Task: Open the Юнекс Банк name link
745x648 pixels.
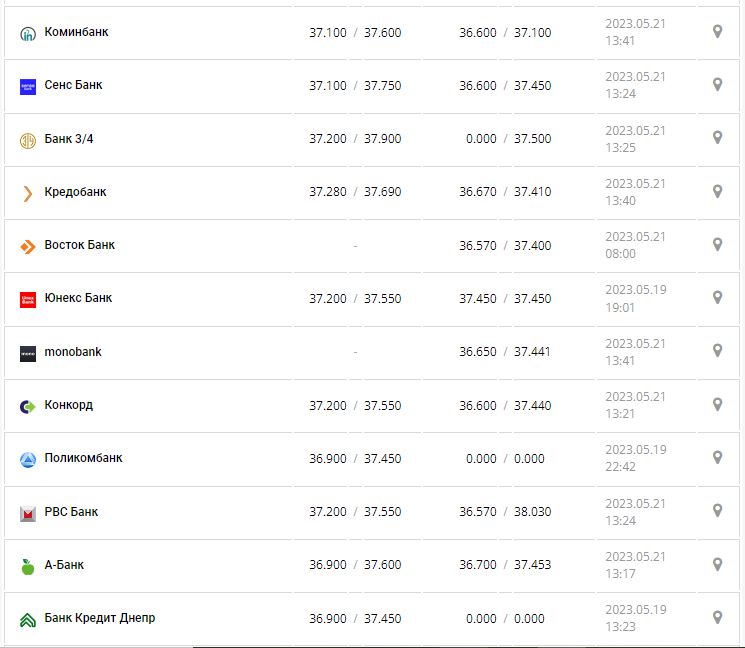Action: (79, 298)
